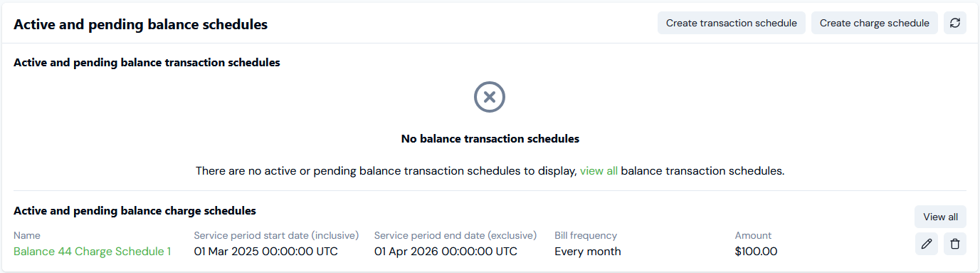
Task: Click the 'Service period start date (inclusive)' label
Action: 276,235
